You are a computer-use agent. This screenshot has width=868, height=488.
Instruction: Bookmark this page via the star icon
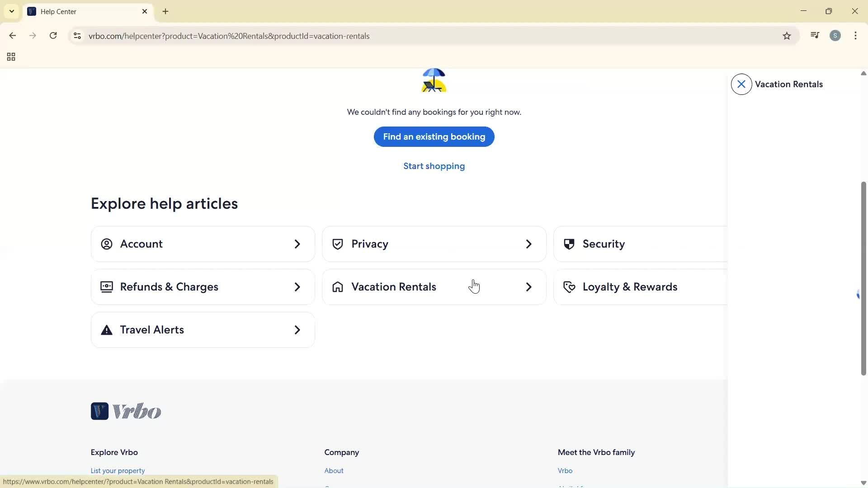click(x=787, y=36)
